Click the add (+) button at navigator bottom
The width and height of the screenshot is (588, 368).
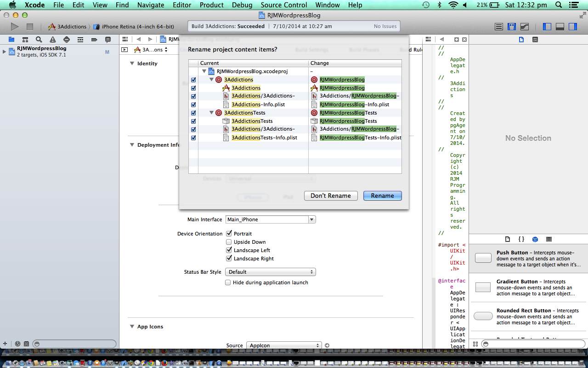point(5,344)
